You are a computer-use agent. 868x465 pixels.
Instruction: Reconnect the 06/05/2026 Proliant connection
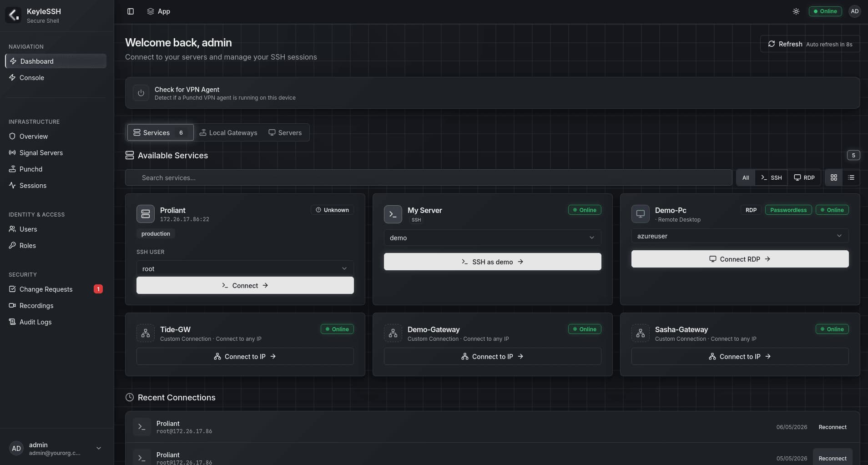point(833,427)
